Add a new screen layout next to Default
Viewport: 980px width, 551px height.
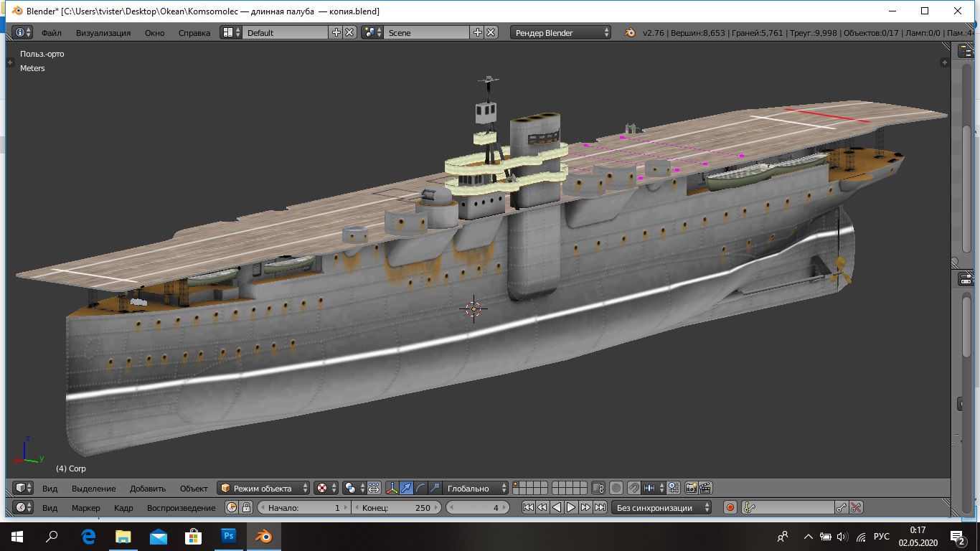(x=336, y=33)
